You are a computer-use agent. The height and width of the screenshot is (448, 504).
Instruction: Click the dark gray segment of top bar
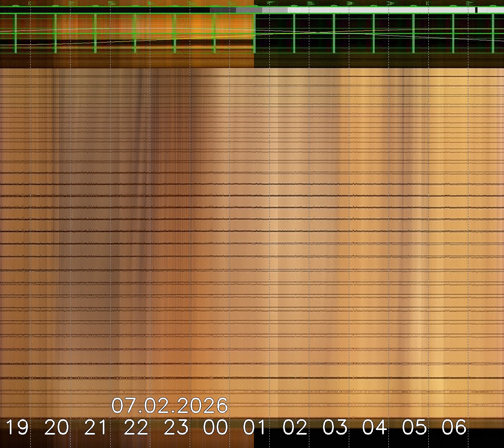click(x=223, y=10)
